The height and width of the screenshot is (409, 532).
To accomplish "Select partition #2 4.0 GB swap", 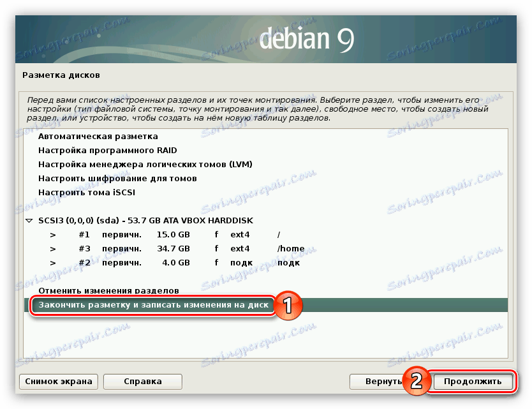I will point(265,263).
